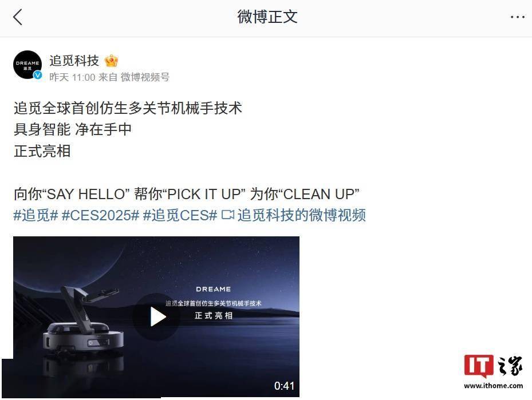This screenshot has width=532, height=400.
Task: Click the 微博视频号 source link
Action: click(x=145, y=77)
